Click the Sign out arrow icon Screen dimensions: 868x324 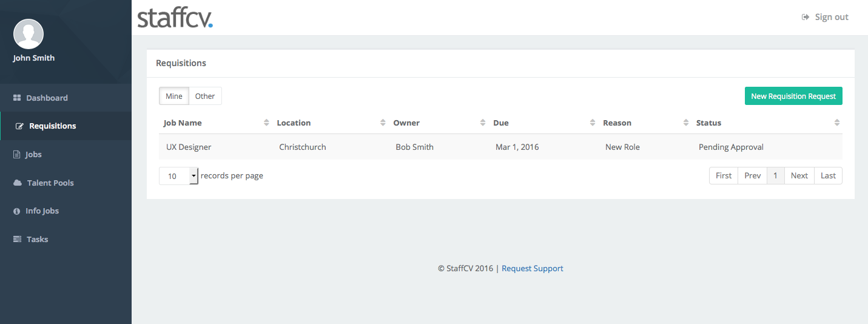(x=806, y=17)
